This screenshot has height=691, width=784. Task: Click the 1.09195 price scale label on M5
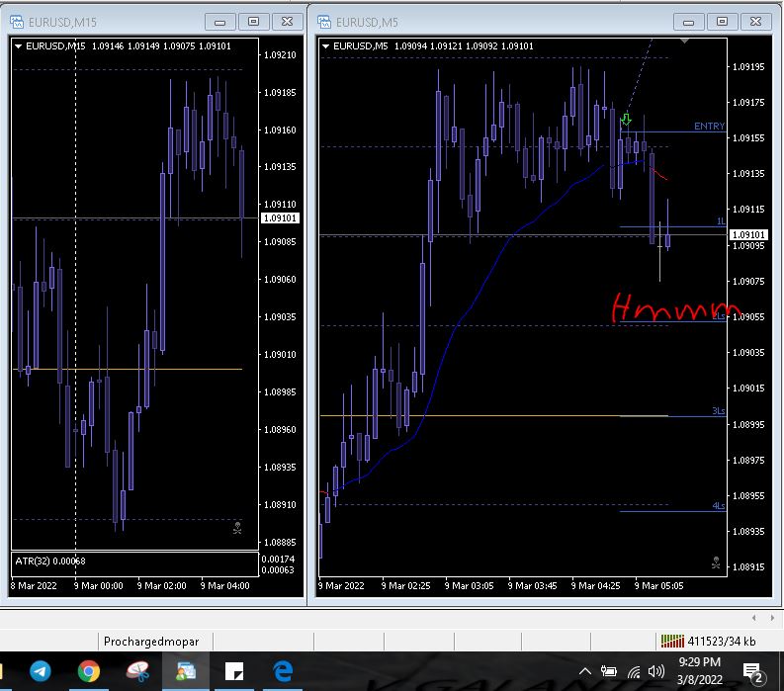click(x=748, y=66)
